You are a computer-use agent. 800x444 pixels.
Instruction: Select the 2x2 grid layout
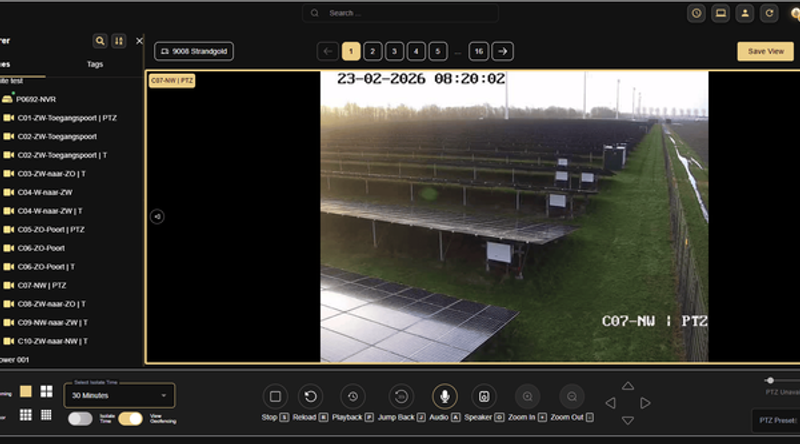(46, 391)
